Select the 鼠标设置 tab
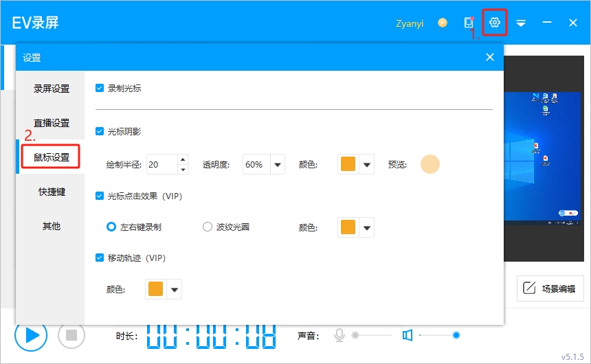The width and height of the screenshot is (591, 364). coord(52,157)
